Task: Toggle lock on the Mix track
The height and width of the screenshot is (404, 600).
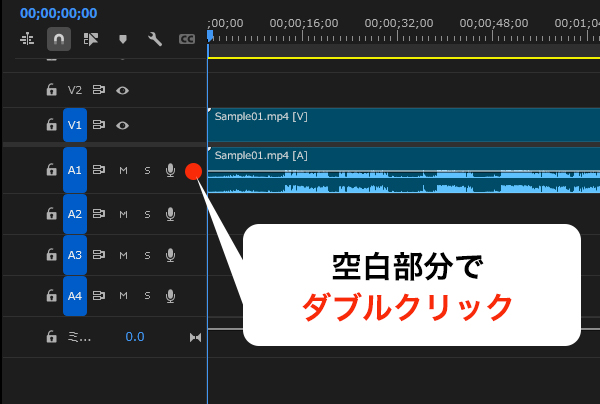Action: [51, 337]
